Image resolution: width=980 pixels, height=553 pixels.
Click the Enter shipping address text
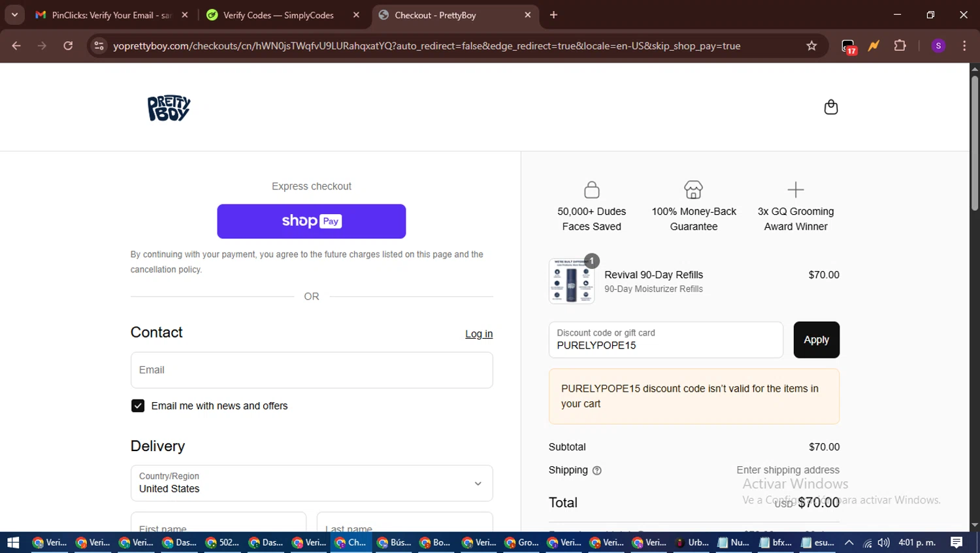788,470
